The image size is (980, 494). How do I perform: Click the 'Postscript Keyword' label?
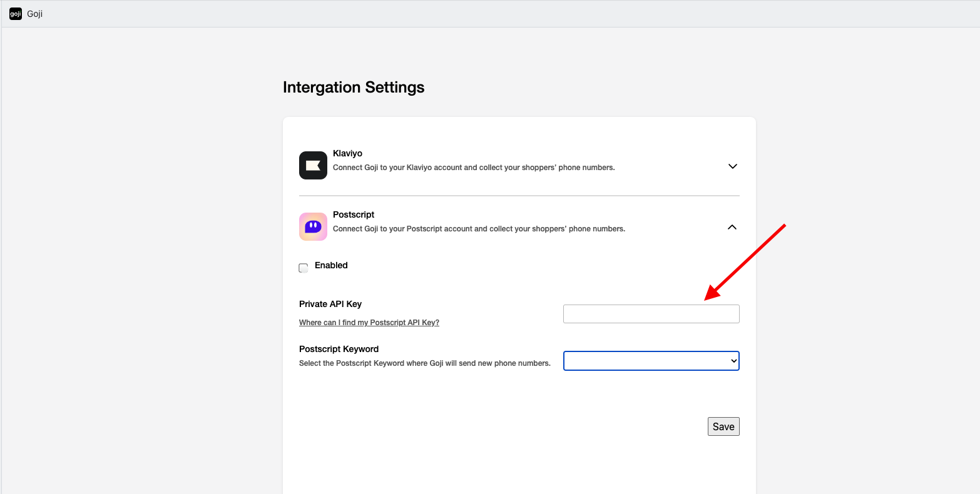(x=339, y=349)
